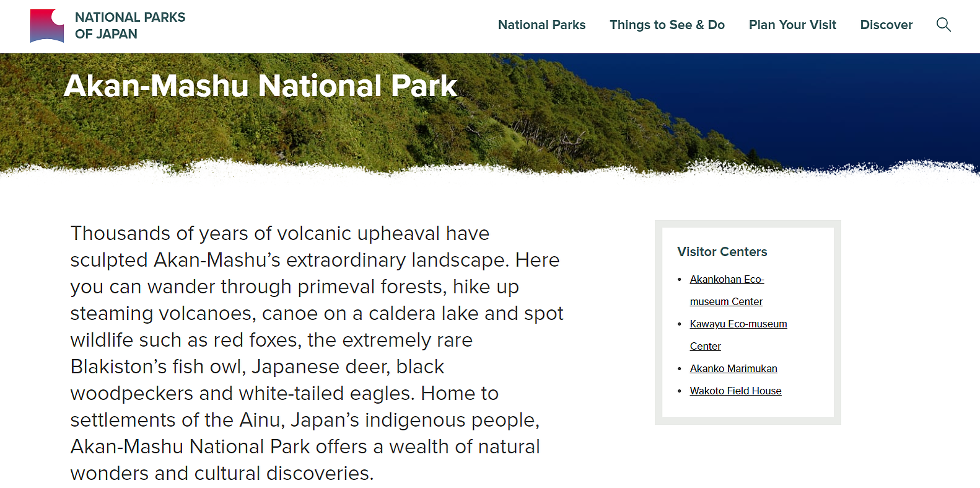
Task: Click the NATIONAL PARKS OF JAPAN site title
Action: pyautogui.click(x=130, y=25)
